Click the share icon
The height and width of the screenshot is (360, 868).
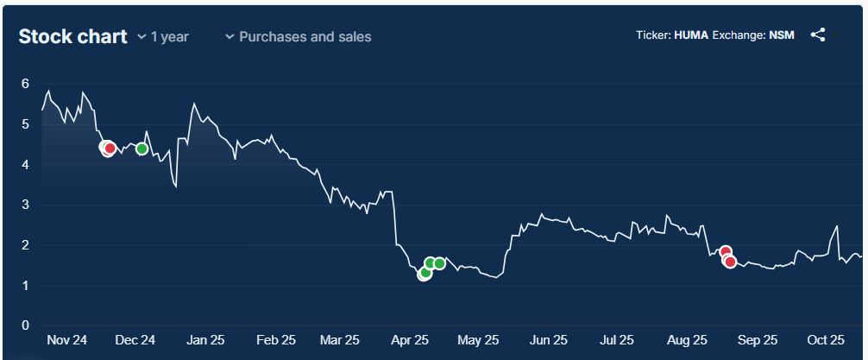[818, 35]
